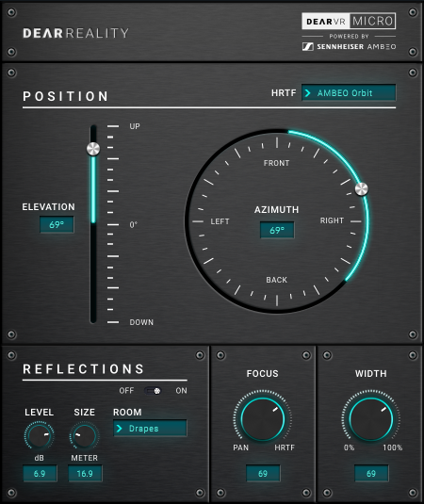424x504 pixels.
Task: Click the FRONT label on azimuth dial
Action: click(276, 163)
